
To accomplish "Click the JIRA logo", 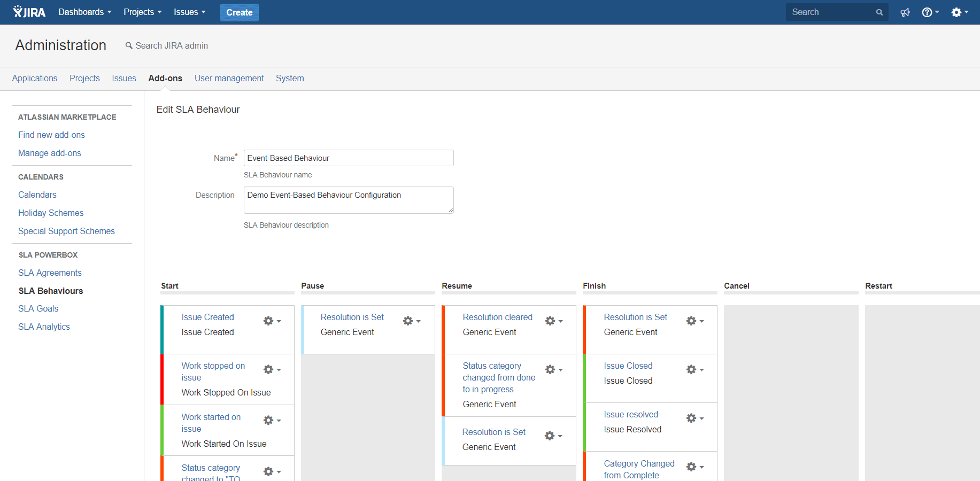I will (29, 11).
